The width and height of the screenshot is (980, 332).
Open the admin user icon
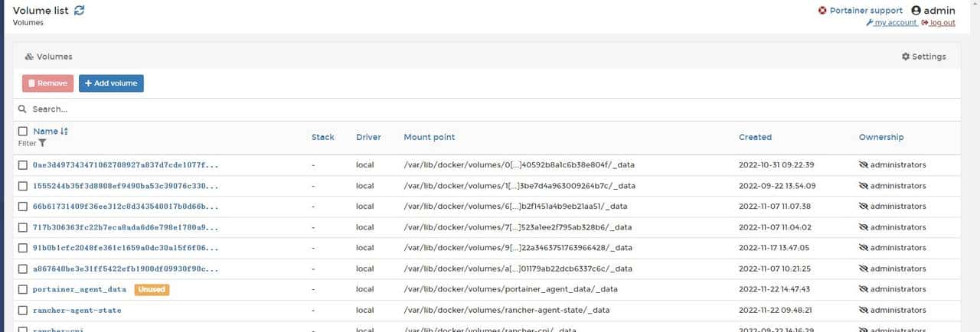(x=916, y=11)
